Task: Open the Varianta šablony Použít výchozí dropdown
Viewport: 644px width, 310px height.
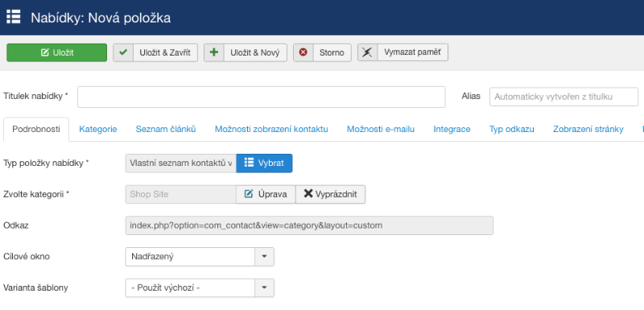Action: [200, 287]
